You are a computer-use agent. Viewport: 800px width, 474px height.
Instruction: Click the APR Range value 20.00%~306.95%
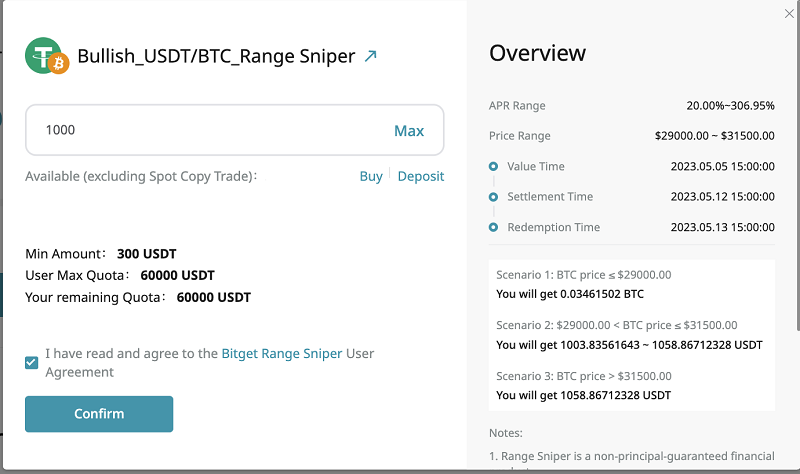(x=730, y=106)
